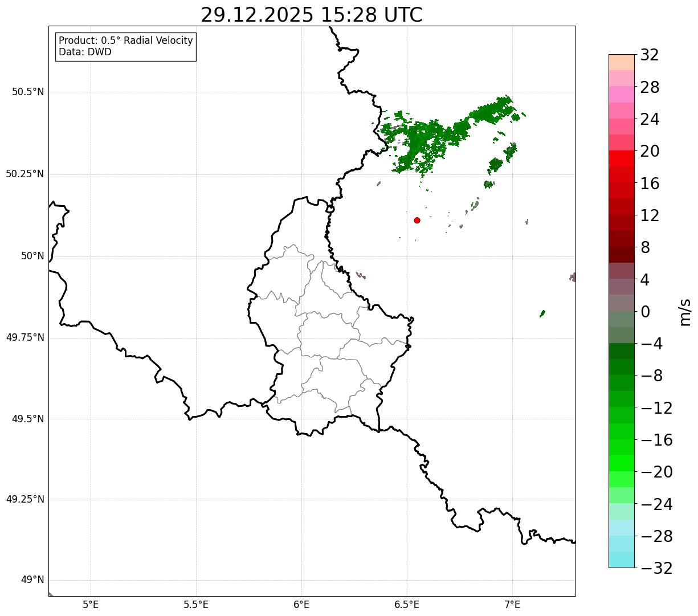This screenshot has width=698, height=616.
Task: Click the colorbar tick label −32
Action: pos(656,568)
